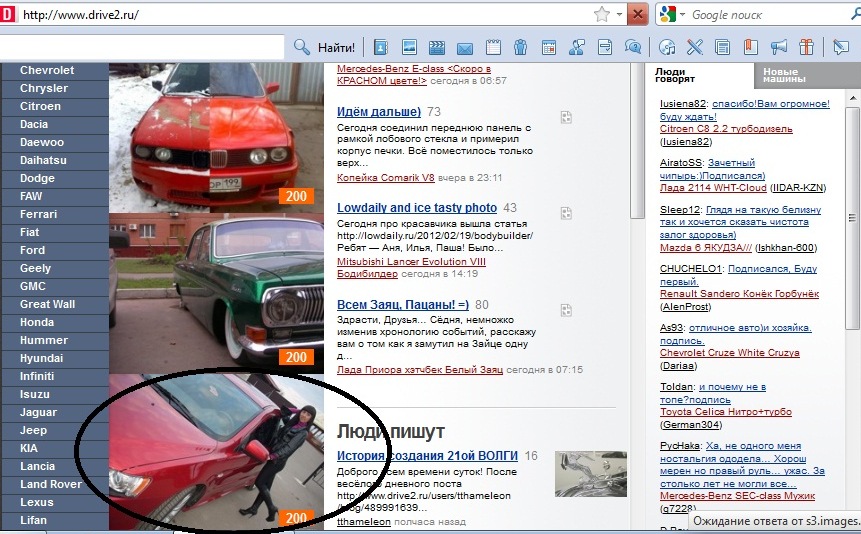The width and height of the screenshot is (861, 534).
Task: Click the expand icon beside Идём дальше) post
Action: click(x=566, y=117)
